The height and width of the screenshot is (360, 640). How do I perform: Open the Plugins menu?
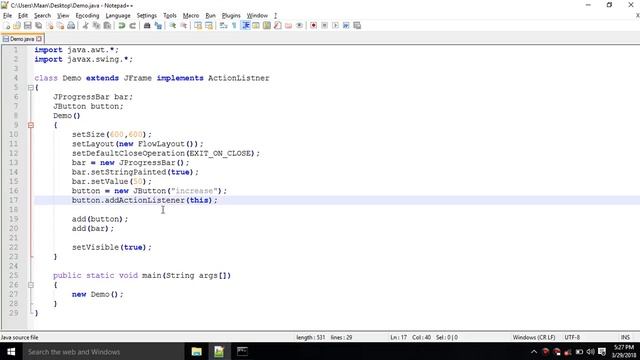(x=231, y=16)
